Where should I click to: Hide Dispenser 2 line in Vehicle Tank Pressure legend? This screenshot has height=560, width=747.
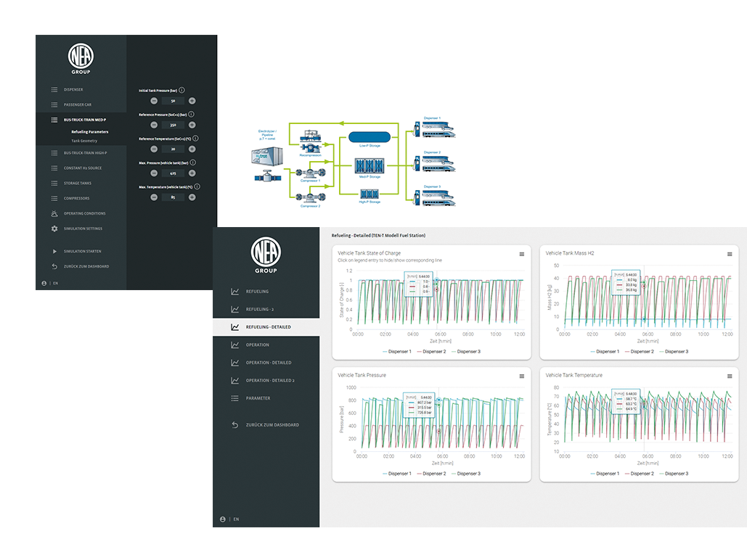(x=434, y=474)
